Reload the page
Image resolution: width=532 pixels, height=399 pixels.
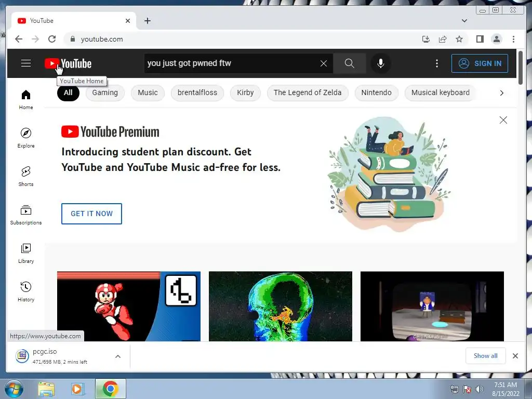52,39
